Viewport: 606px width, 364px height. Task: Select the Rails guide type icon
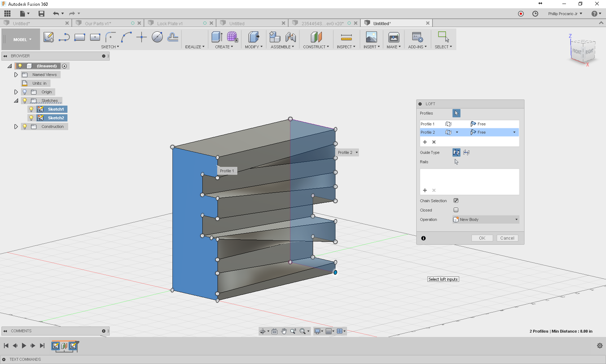[456, 152]
